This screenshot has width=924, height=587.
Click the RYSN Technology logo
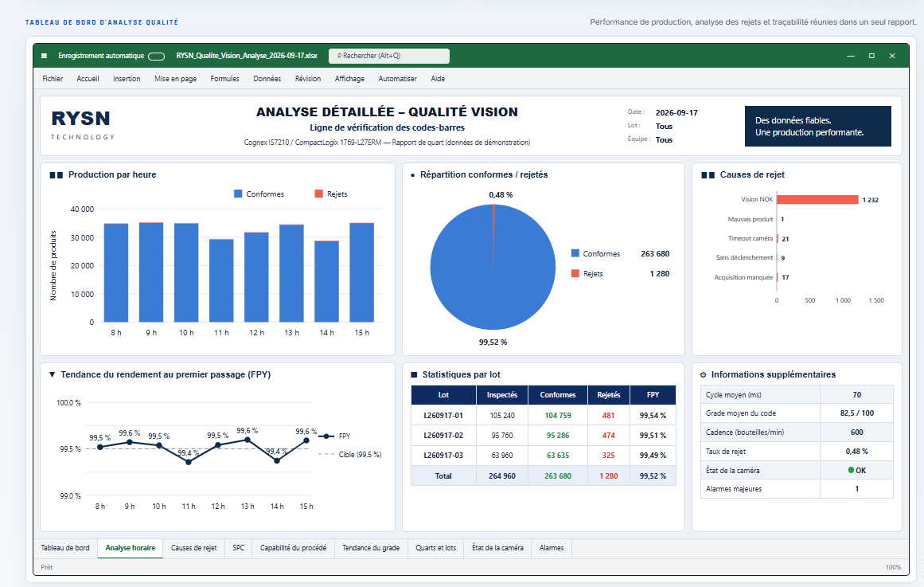[x=81, y=125]
